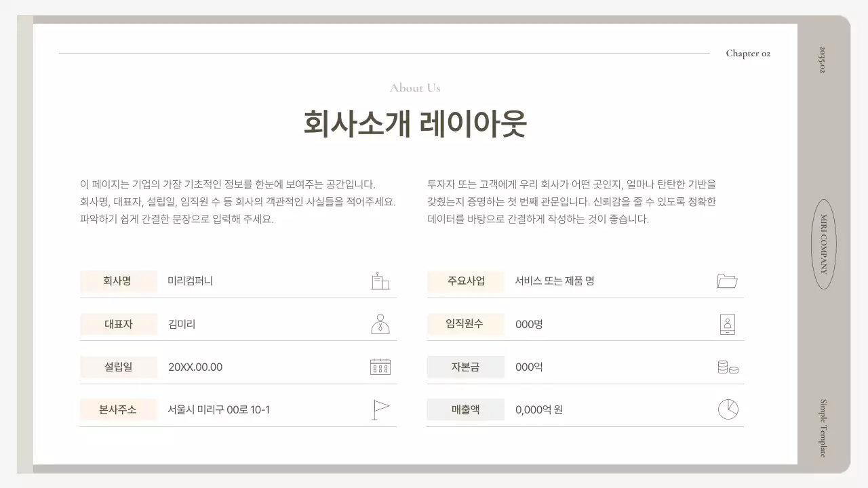
Task: Select the ID card icon next to 임직원수
Action: (x=728, y=323)
